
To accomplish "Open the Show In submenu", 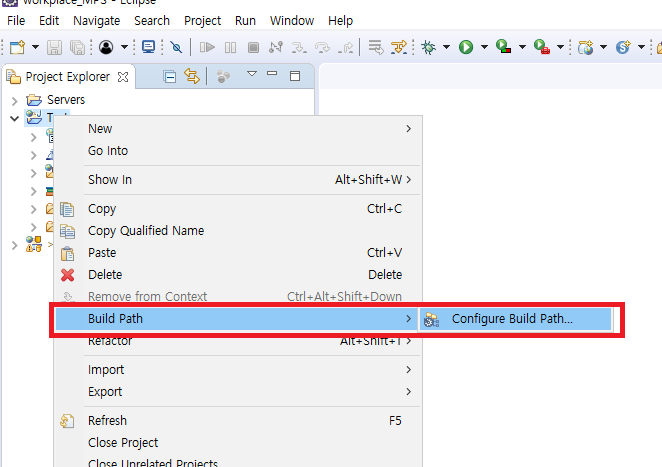I will 238,180.
